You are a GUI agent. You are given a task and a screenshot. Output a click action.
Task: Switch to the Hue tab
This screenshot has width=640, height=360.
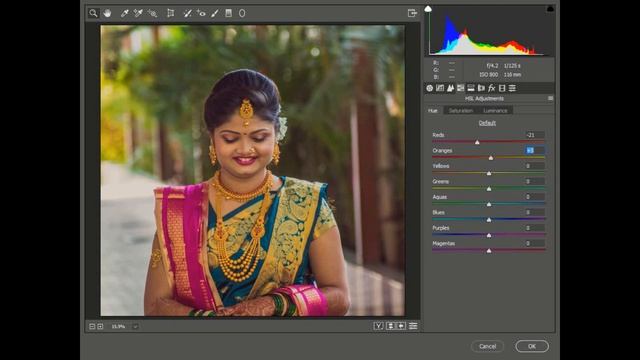point(433,111)
